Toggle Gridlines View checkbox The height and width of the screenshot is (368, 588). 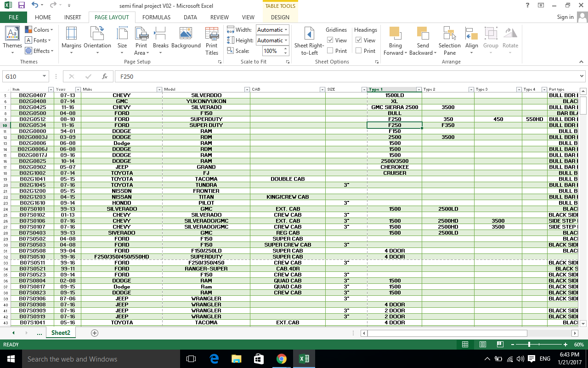(330, 40)
